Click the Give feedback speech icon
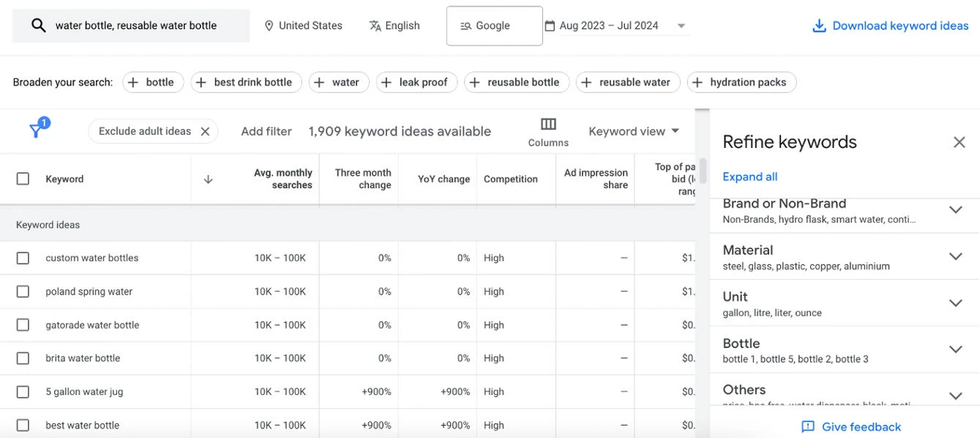 point(808,426)
